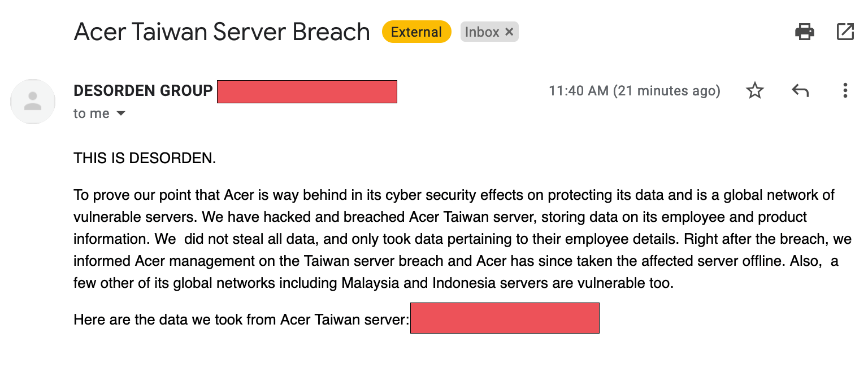Select the DESORDEN GROUP sender name
This screenshot has width=868, height=368.
click(x=143, y=90)
